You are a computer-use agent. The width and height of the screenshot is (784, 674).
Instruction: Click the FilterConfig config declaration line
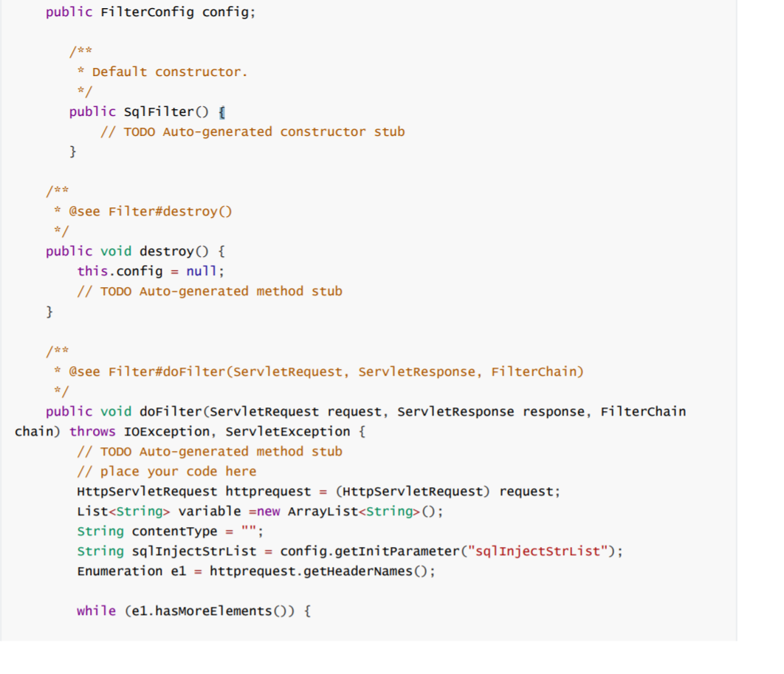point(151,12)
